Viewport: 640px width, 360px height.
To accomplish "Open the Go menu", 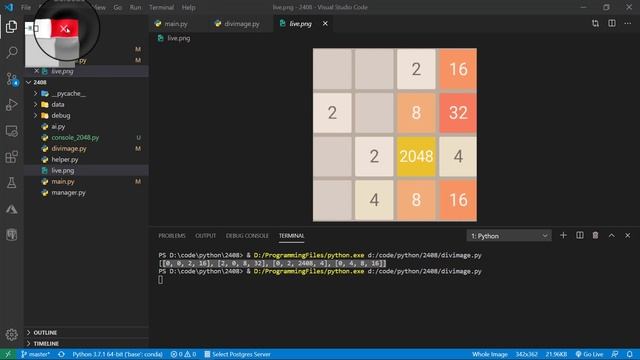I will point(118,7).
